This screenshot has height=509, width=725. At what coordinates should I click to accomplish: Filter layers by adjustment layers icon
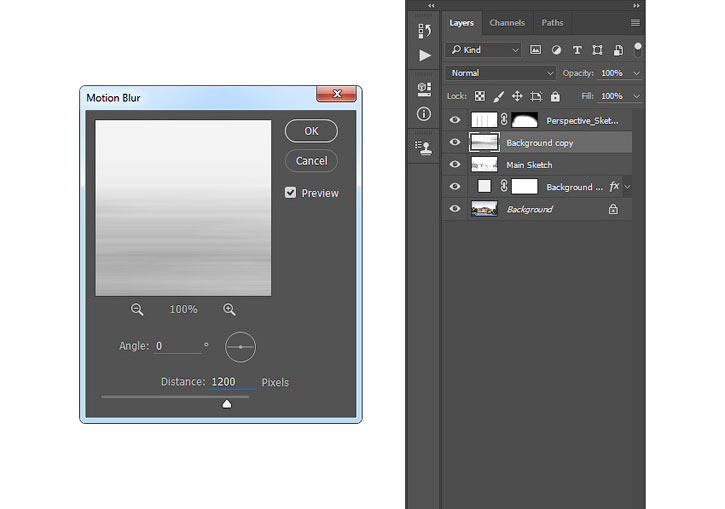tap(556, 50)
